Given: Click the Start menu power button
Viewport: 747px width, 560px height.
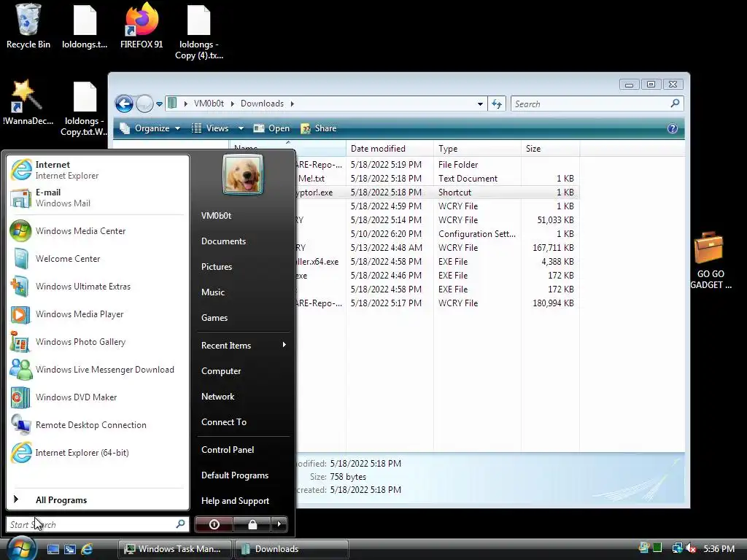Looking at the screenshot, I should (x=214, y=524).
